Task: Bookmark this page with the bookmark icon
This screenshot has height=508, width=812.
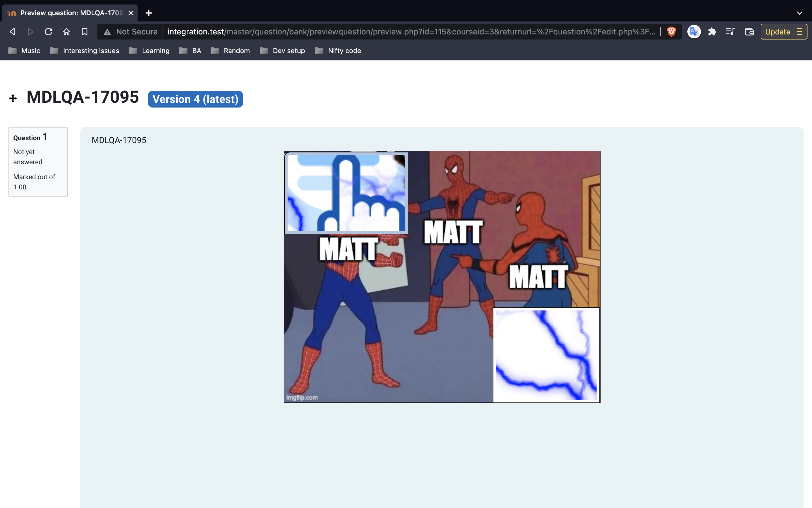Action: pyautogui.click(x=85, y=32)
